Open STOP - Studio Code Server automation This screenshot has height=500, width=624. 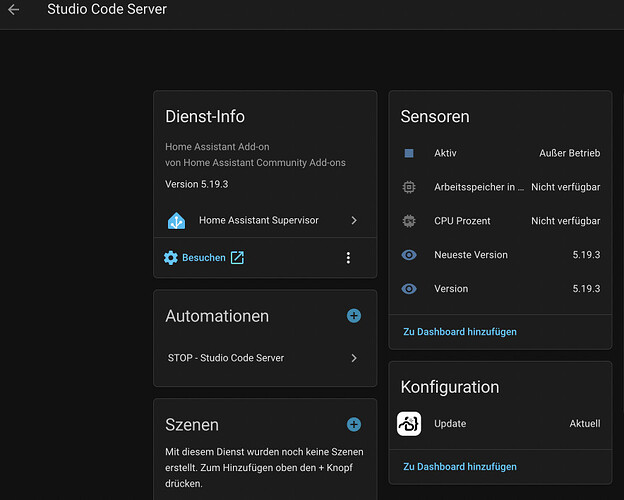point(265,358)
